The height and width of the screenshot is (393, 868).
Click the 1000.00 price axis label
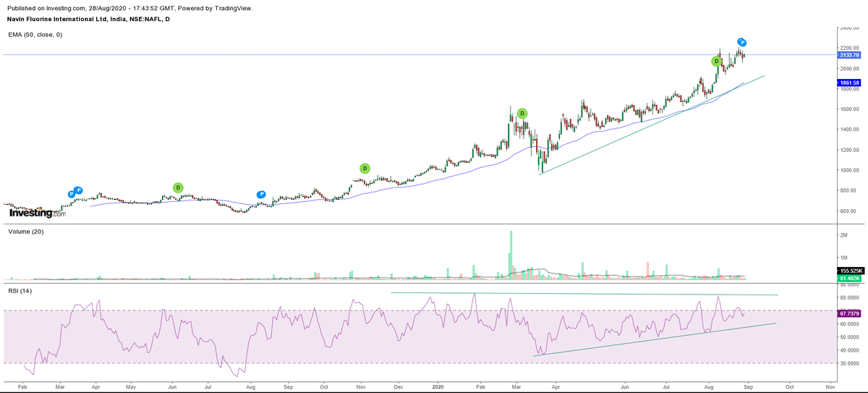(x=849, y=170)
